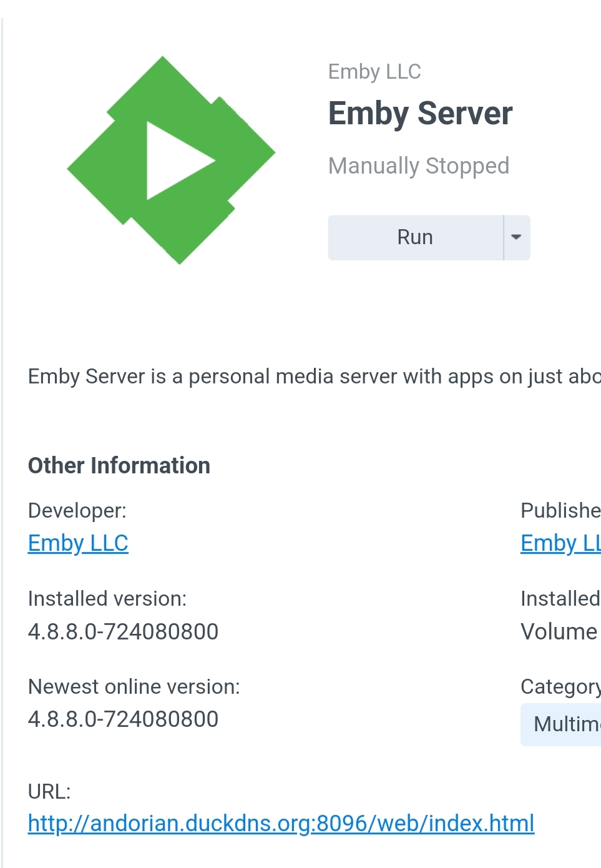
Task: Open the andorian.duckdns.org web interface URL
Action: click(280, 823)
